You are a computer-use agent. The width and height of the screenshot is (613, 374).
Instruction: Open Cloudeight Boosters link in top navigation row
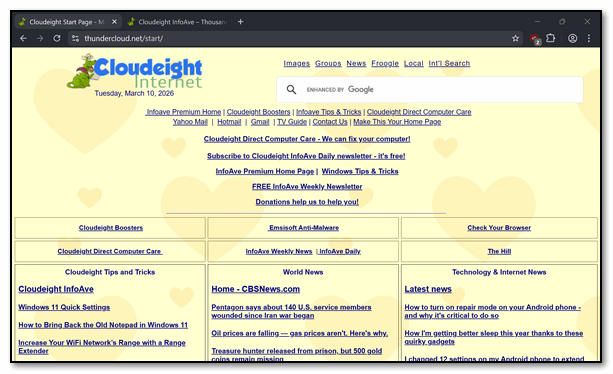[258, 112]
